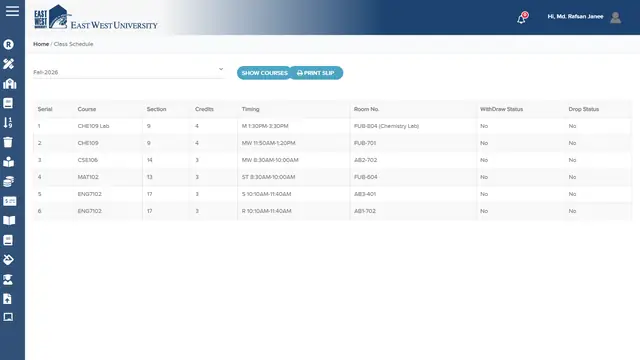Screen dimensions: 640x360
Task: Click the user profile avatar icon
Action: pos(616,17)
